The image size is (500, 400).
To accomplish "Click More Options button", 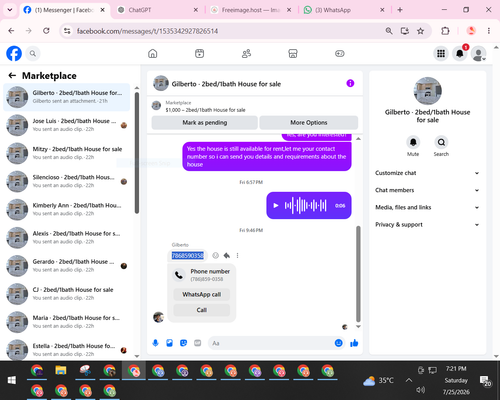I will coord(309,123).
